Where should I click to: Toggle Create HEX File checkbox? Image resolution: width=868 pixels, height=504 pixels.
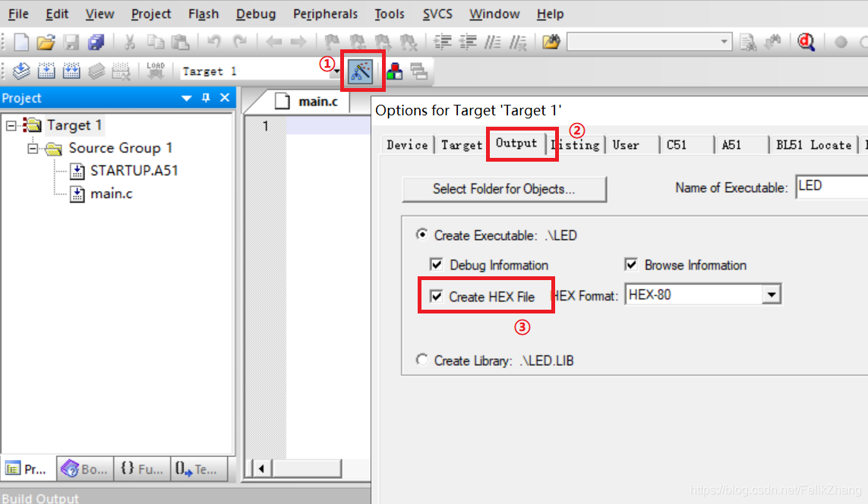coord(436,297)
